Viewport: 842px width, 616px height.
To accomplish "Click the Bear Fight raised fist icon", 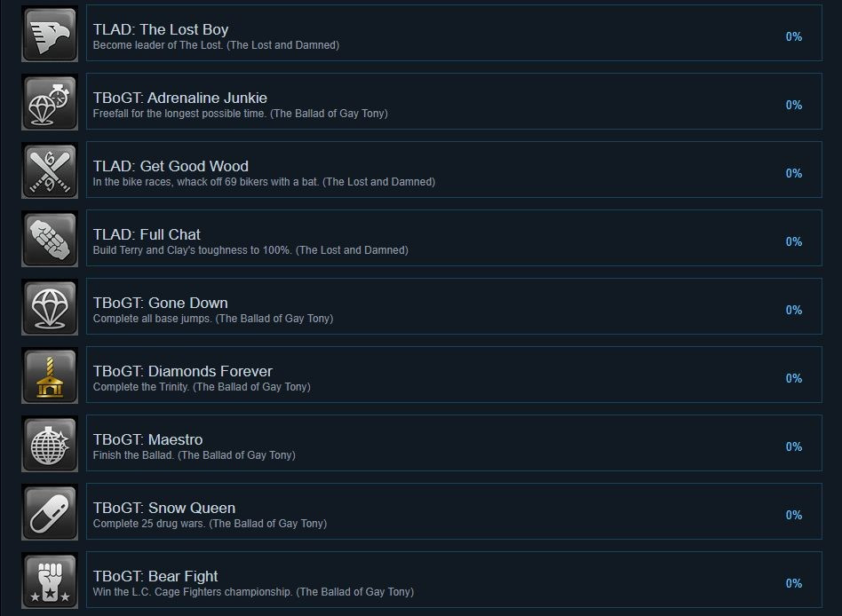I will 50,580.
